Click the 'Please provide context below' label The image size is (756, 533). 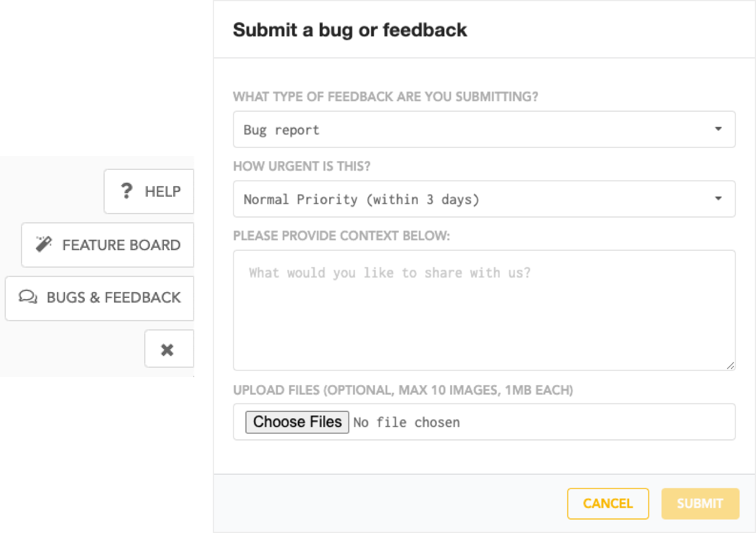pyautogui.click(x=342, y=236)
